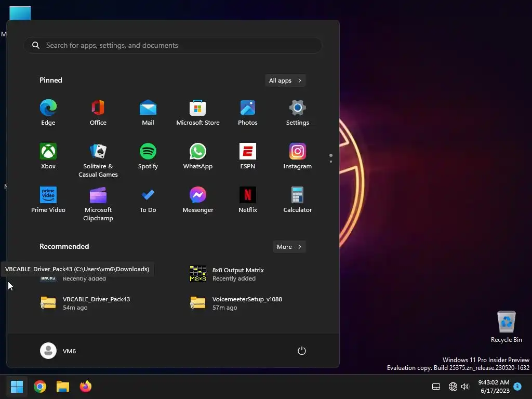Screen dimensions: 532x399
Task: Click the touch keyboard tray icon
Action: point(436,387)
